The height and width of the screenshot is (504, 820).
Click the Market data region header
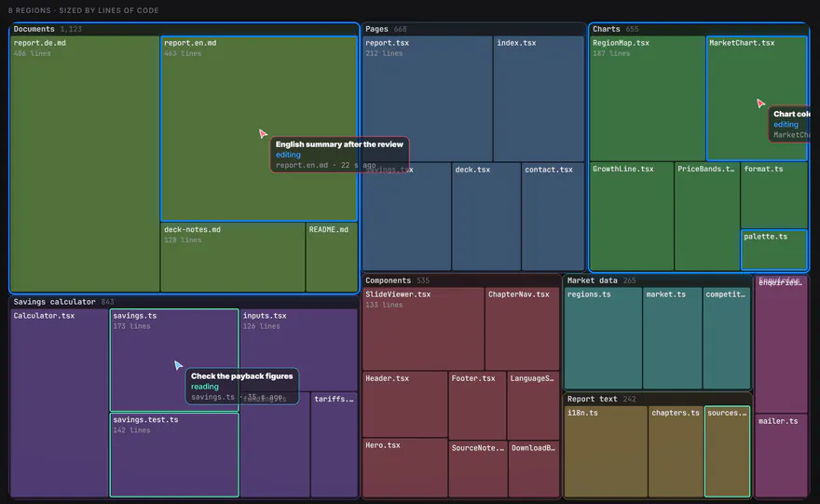658,280
